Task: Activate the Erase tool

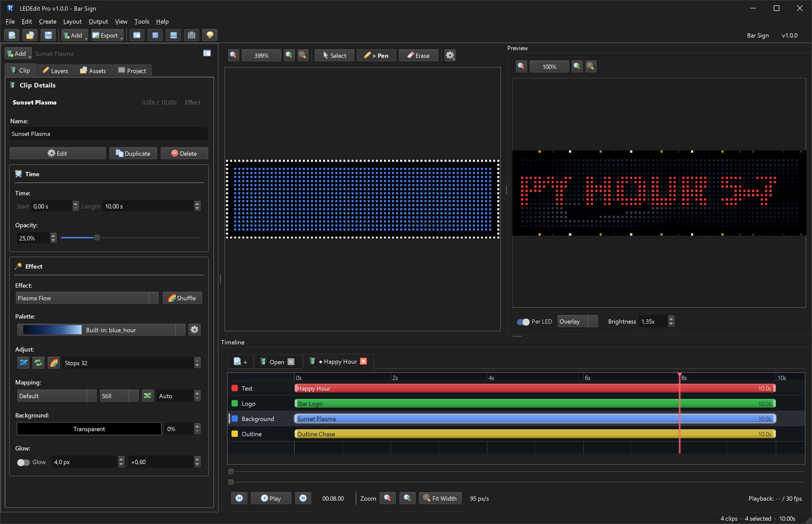Action: coord(418,55)
